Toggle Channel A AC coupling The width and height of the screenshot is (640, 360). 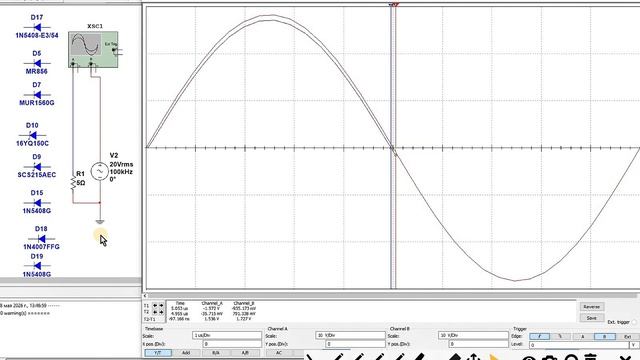[x=279, y=353]
